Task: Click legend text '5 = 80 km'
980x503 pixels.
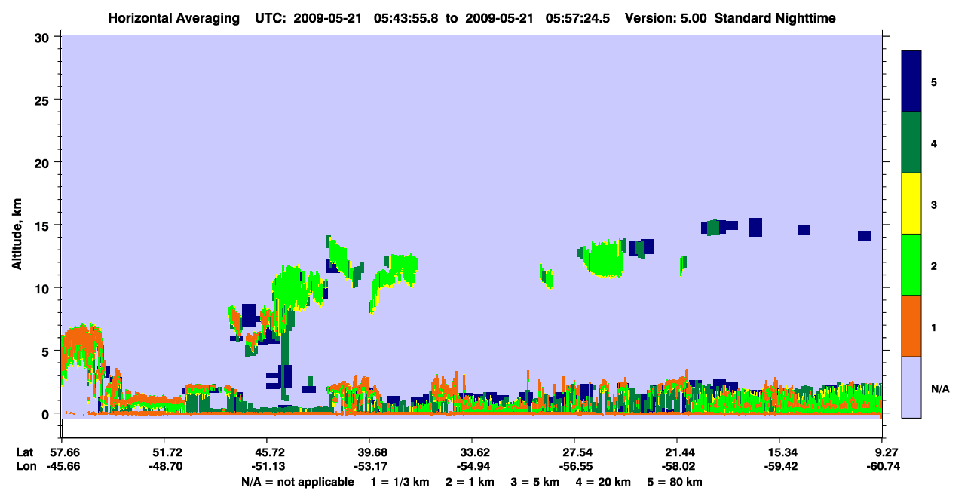Action: [676, 482]
